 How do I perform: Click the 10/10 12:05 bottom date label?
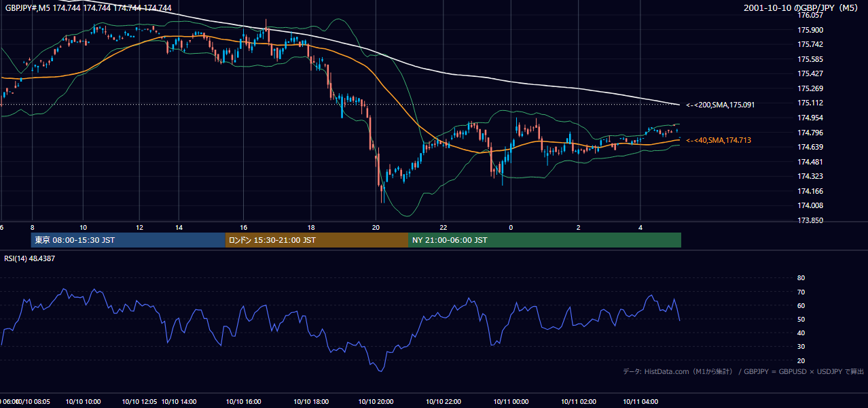pos(139,402)
